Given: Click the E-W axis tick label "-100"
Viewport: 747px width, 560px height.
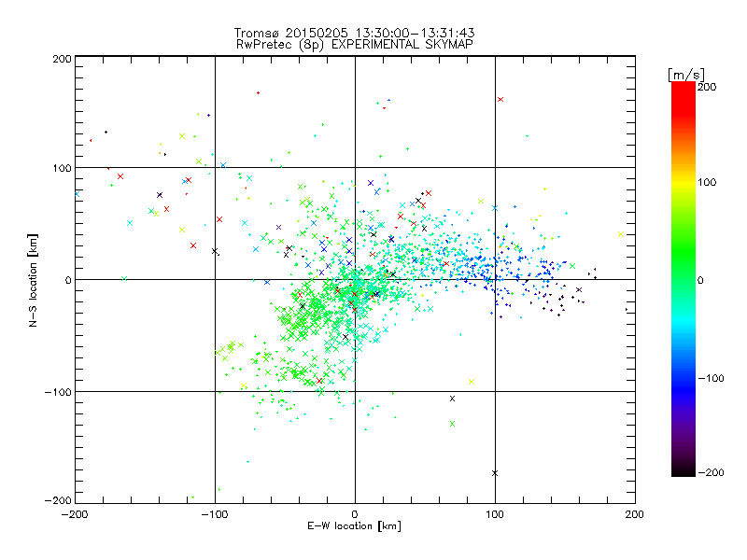Looking at the screenshot, I should [x=215, y=514].
